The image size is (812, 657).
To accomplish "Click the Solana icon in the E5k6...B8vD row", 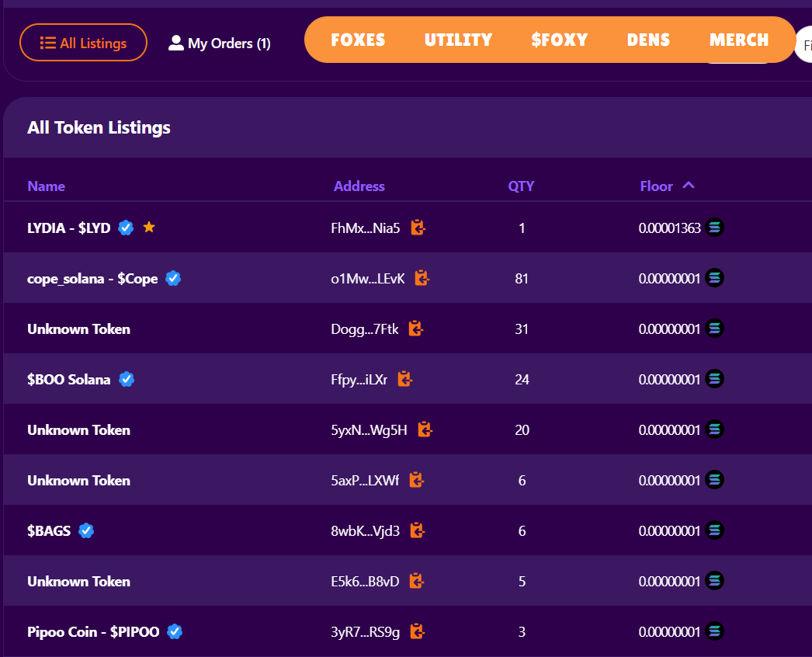I will point(715,582).
